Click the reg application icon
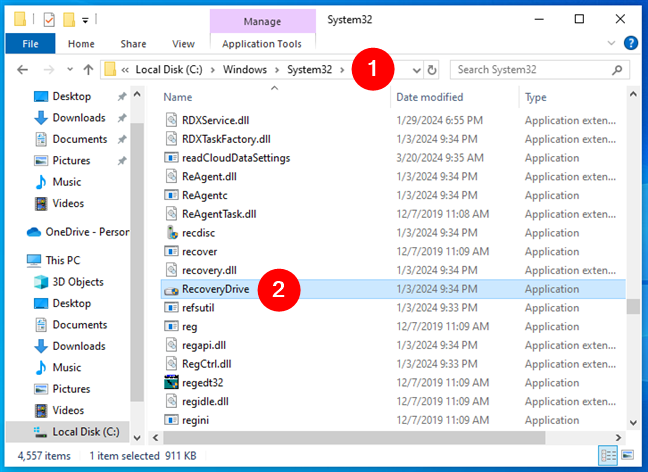The image size is (648, 472). pos(171,327)
